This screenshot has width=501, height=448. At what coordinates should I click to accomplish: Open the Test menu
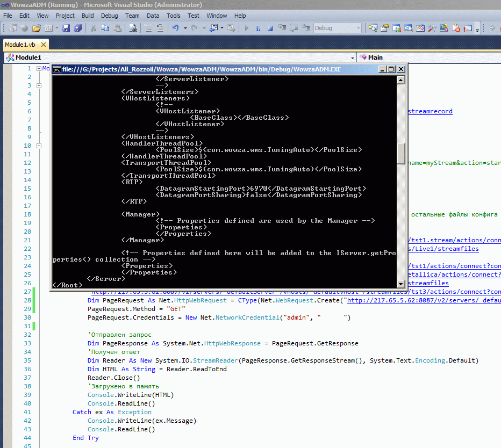click(194, 16)
